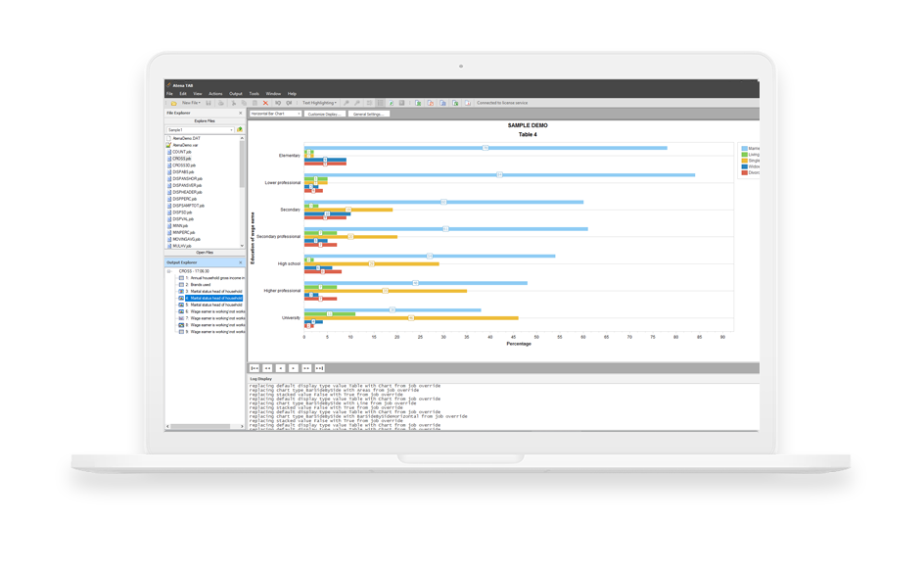Expand the New File dropdown
Image resolution: width=924 pixels, height=565 pixels.
[192, 103]
